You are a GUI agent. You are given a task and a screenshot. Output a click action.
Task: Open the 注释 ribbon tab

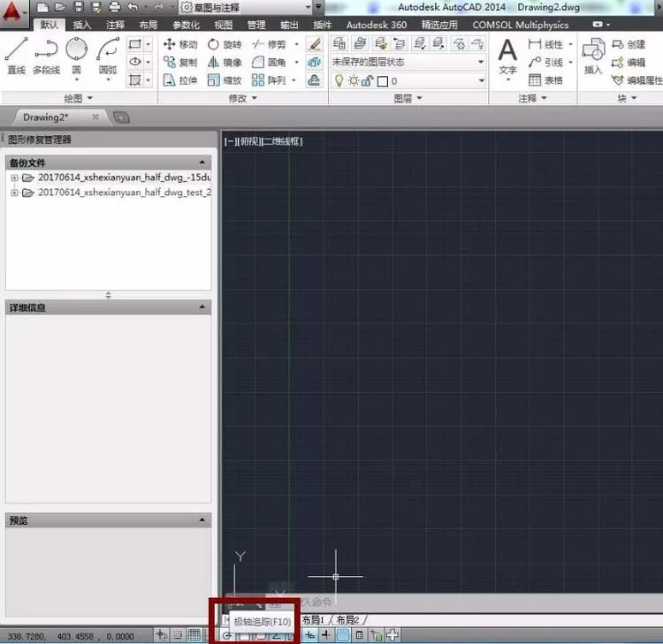115,25
